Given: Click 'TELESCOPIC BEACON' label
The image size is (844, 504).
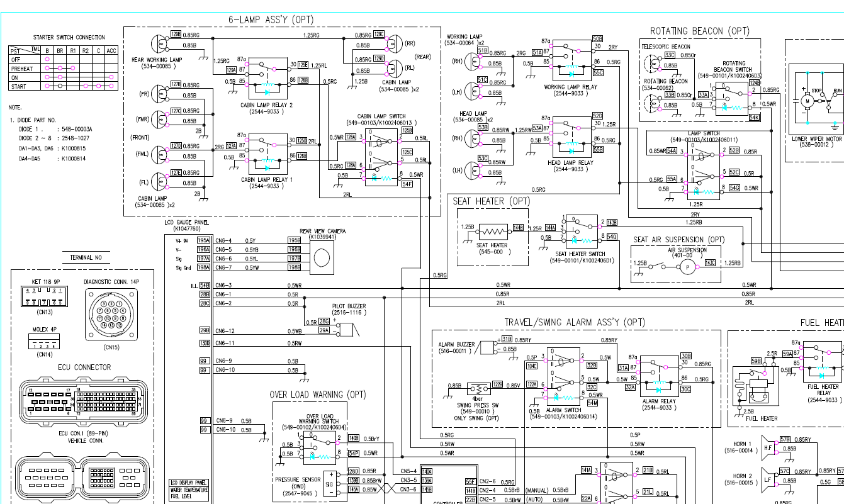Looking at the screenshot, I should 666,47.
